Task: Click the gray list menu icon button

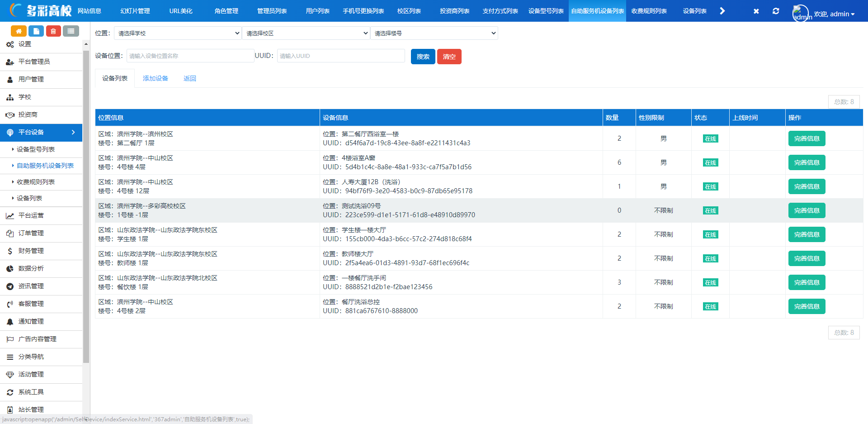Action: tap(71, 31)
